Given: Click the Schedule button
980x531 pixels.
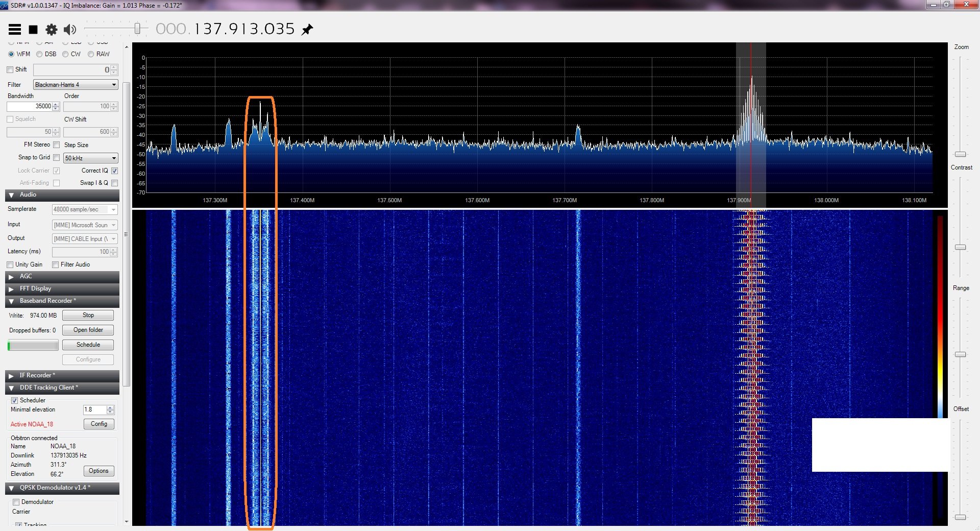Looking at the screenshot, I should pos(88,345).
